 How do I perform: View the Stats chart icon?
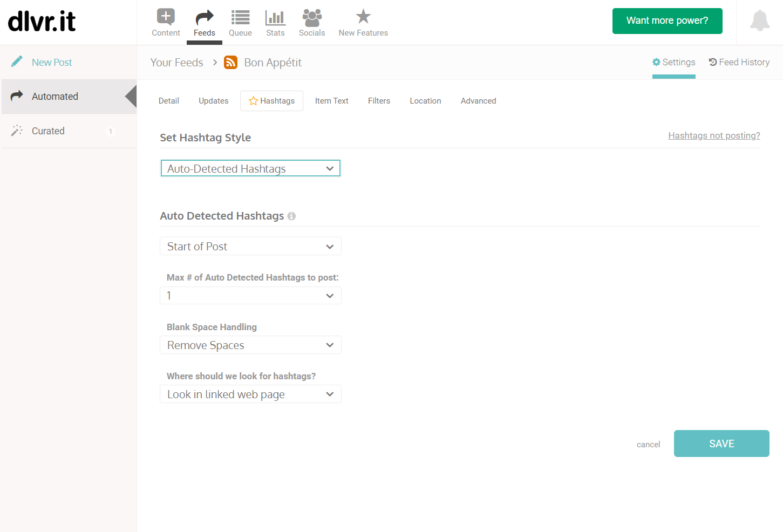(275, 17)
